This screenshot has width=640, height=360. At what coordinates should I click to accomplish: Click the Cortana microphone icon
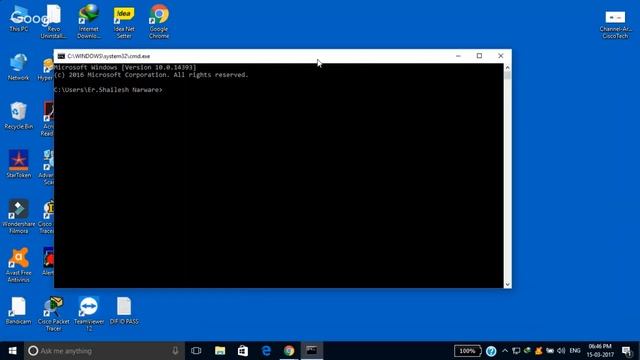pos(175,351)
